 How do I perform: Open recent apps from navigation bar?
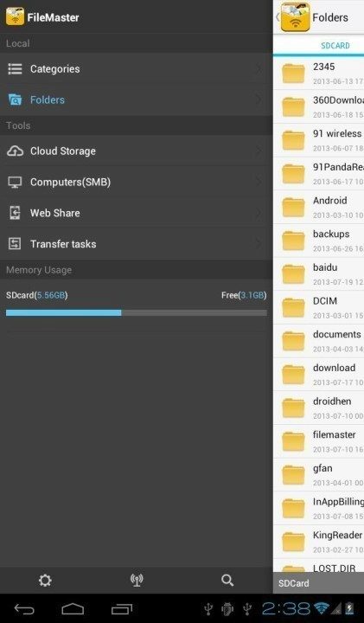tap(121, 608)
